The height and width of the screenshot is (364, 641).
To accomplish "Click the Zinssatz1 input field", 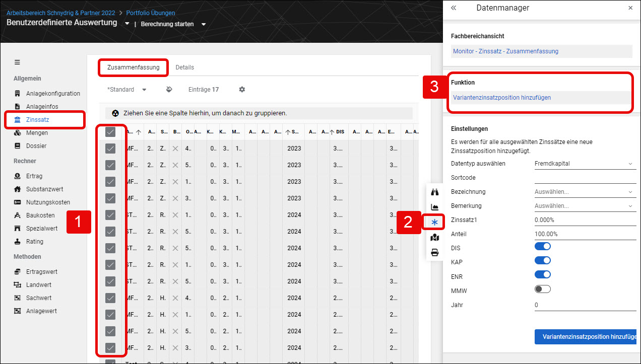I will click(x=585, y=220).
